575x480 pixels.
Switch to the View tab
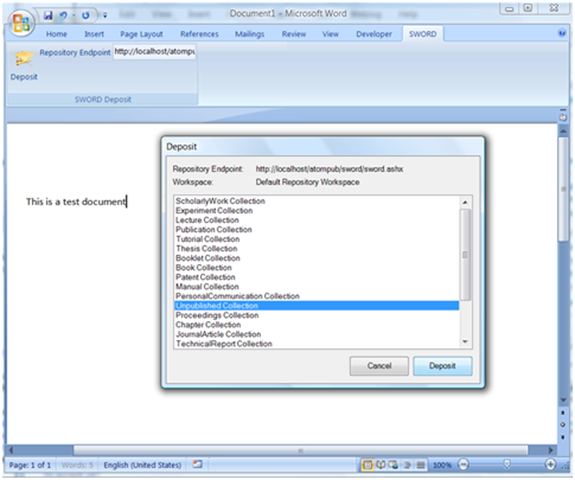pyautogui.click(x=330, y=34)
